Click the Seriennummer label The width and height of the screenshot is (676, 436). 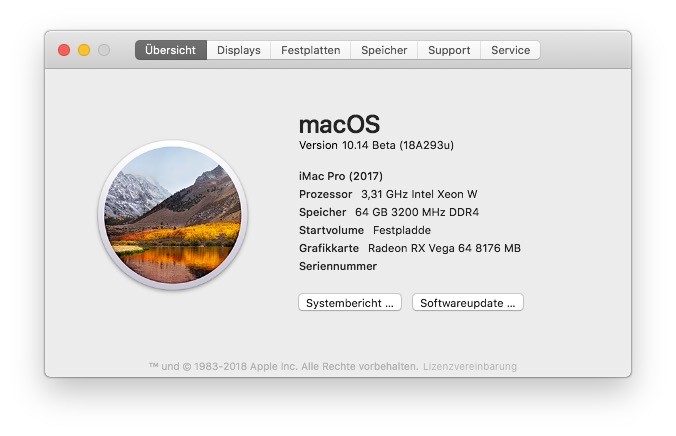pyautogui.click(x=338, y=267)
